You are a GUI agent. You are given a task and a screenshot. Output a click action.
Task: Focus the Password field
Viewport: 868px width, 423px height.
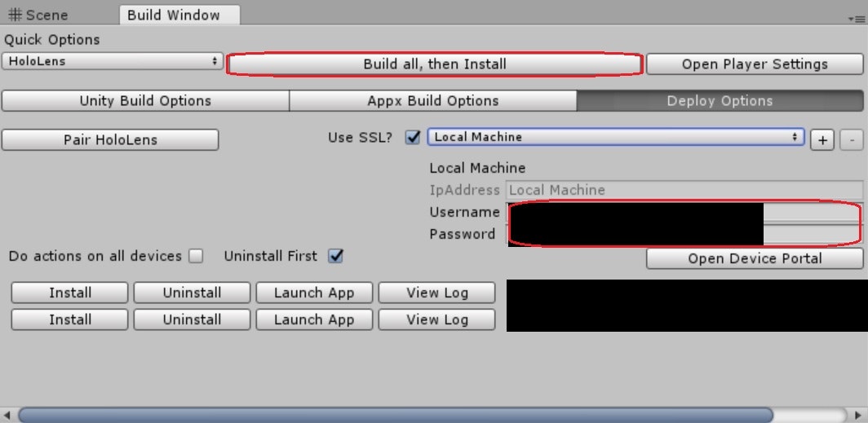click(x=684, y=235)
